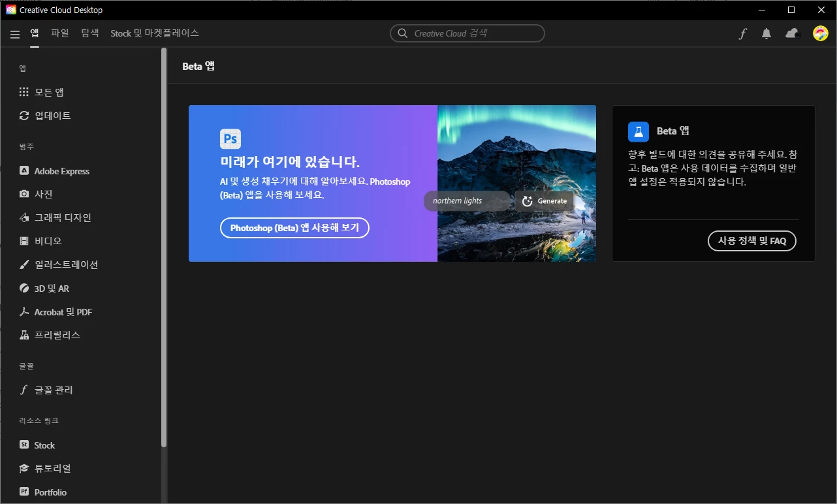Open Stock 및 마켓플레이스 tab
The width and height of the screenshot is (837, 504).
tap(155, 33)
